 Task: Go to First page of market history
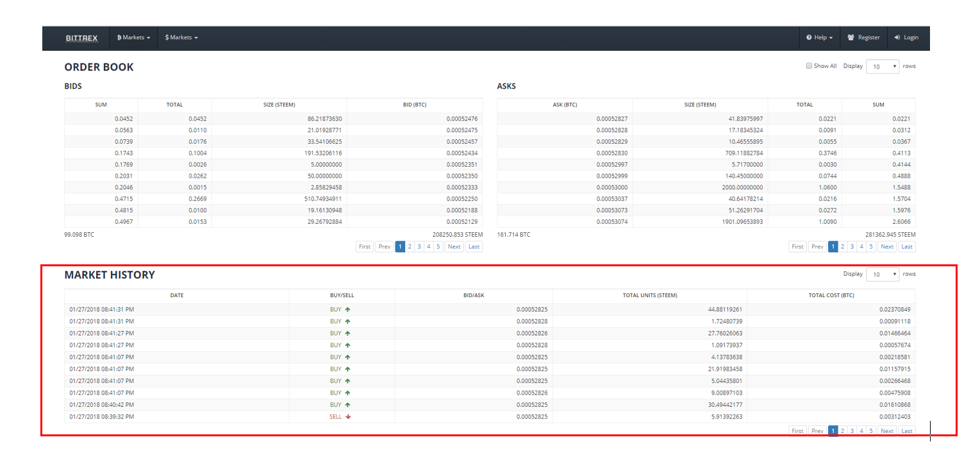pyautogui.click(x=797, y=431)
